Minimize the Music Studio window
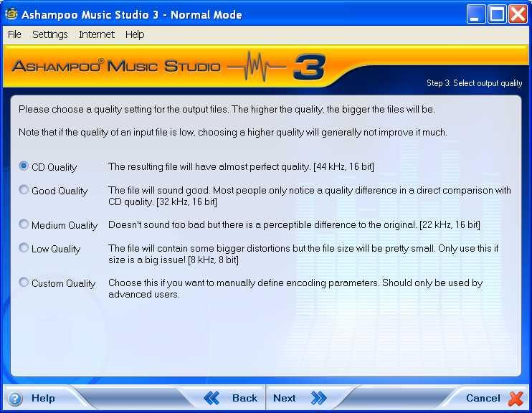Screen dimensions: 532x413 coord(476,14)
